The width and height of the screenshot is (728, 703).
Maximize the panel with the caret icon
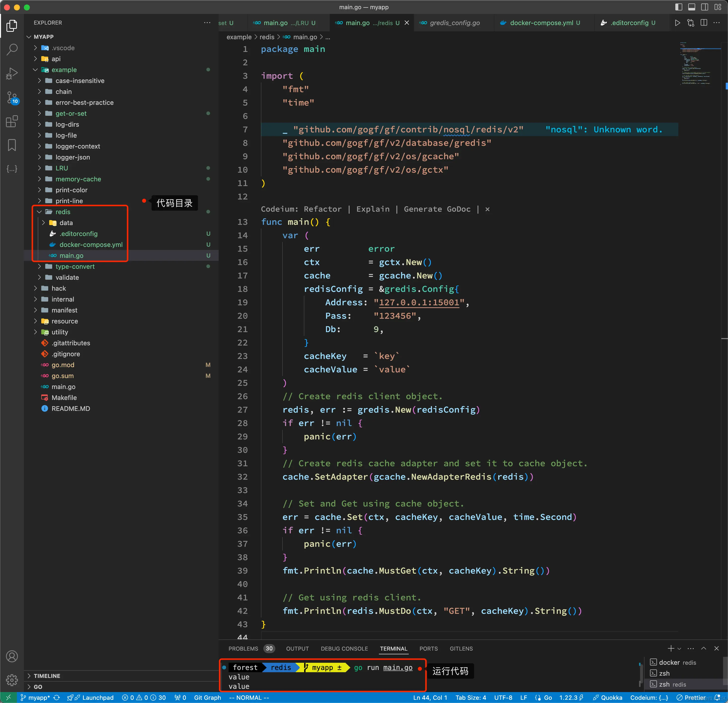(x=703, y=648)
